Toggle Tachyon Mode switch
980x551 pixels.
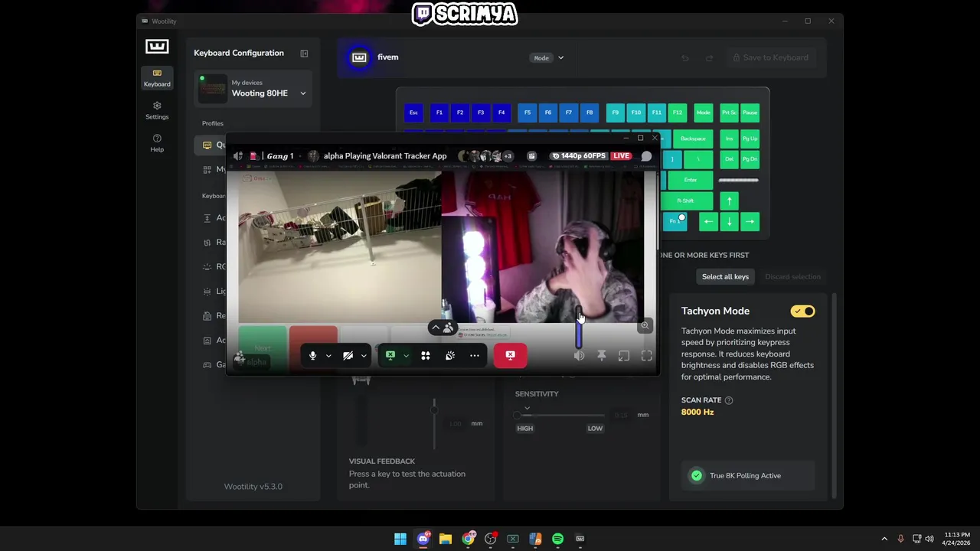click(x=803, y=311)
